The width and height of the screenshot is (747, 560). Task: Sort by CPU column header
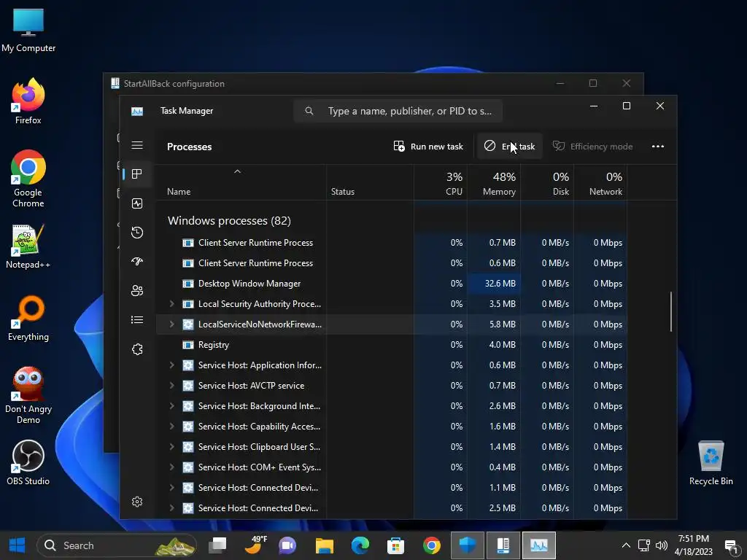[x=441, y=183]
